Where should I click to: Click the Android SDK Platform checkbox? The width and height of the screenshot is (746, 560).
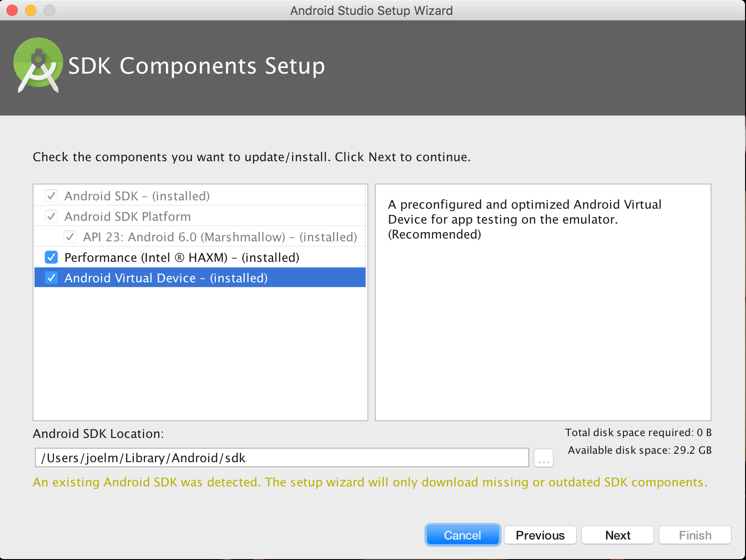point(51,216)
